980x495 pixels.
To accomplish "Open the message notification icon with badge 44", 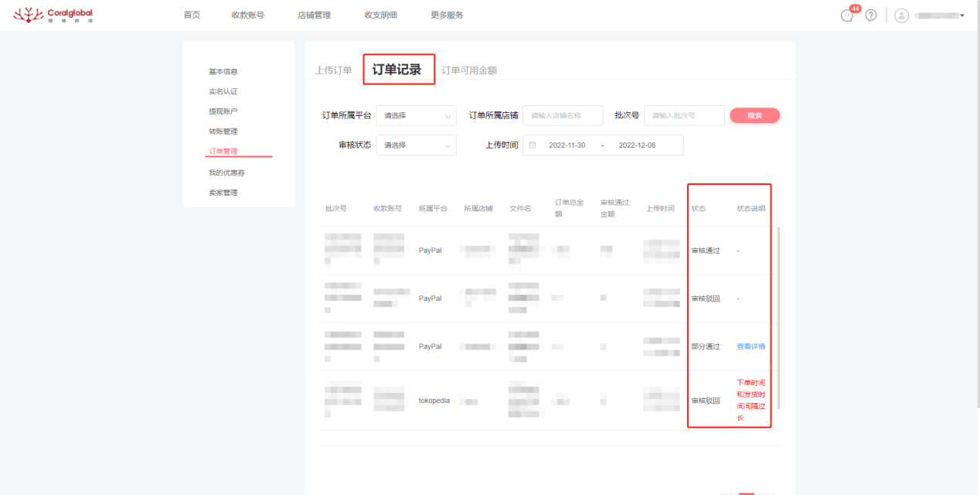I will coord(846,15).
